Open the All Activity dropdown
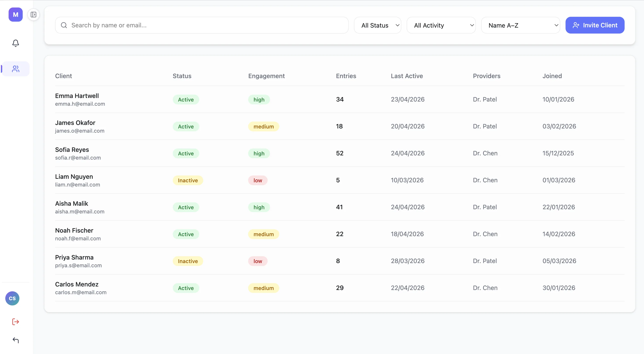 [x=441, y=25]
